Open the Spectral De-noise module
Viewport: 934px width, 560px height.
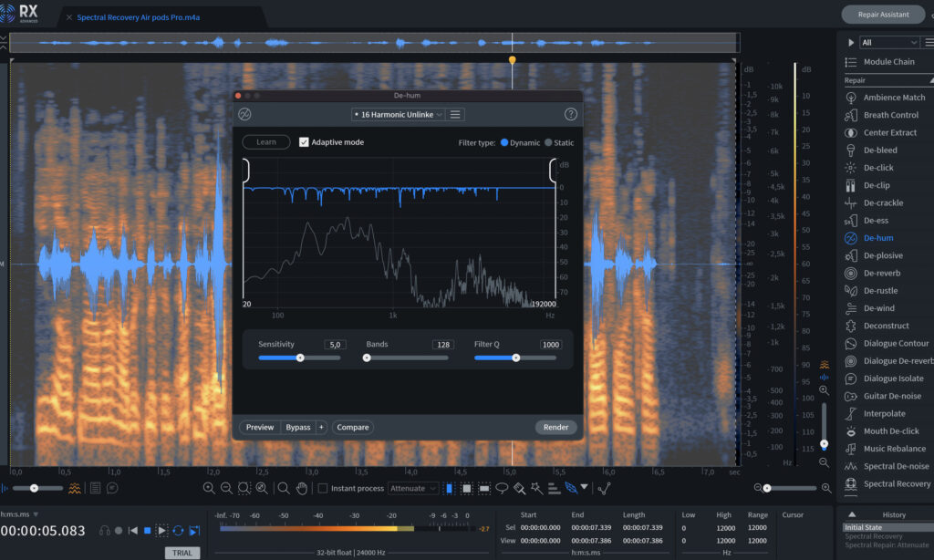tap(887, 466)
